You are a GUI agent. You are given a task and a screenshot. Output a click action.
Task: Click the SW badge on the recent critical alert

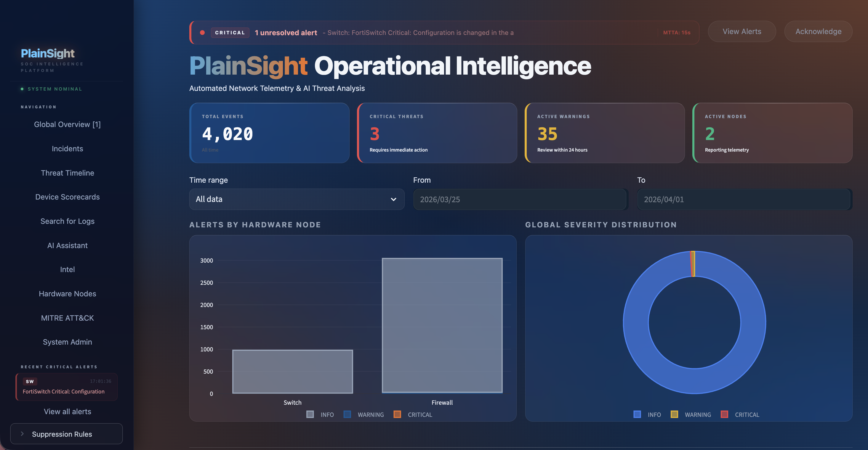(30, 381)
